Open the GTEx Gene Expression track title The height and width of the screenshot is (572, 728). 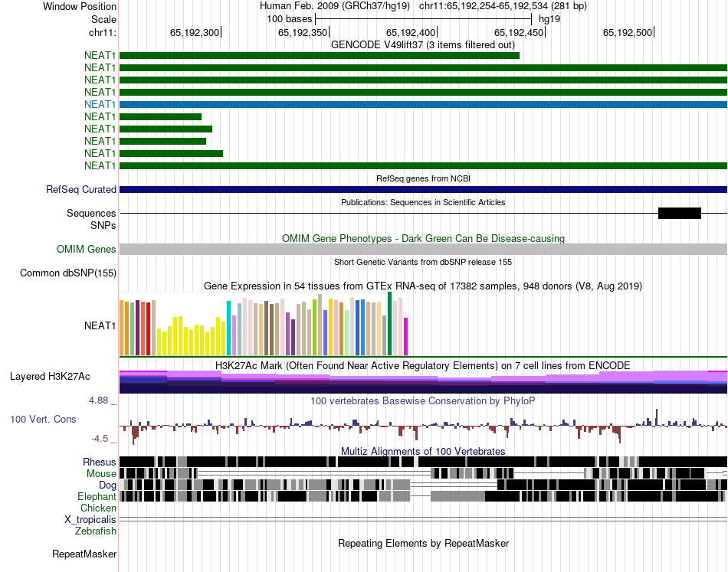(423, 286)
